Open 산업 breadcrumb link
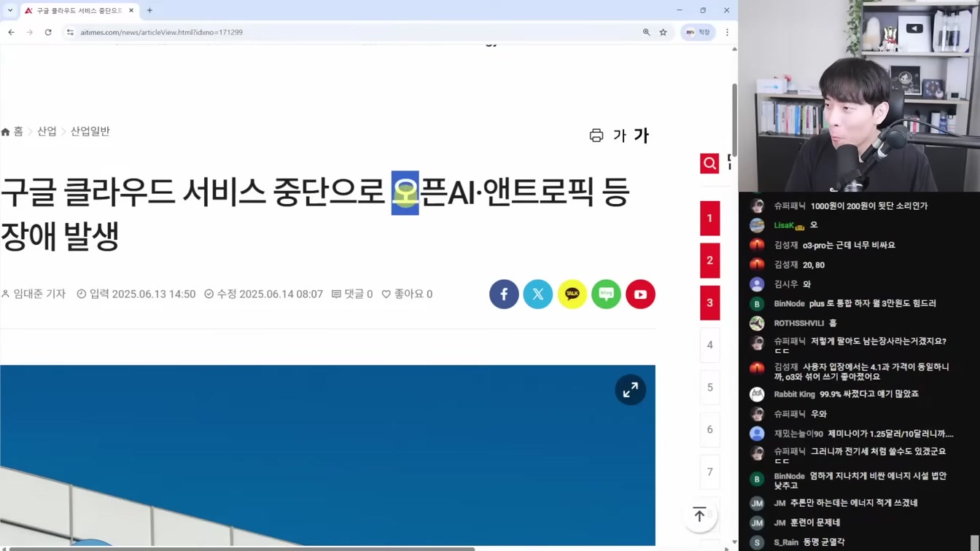This screenshot has width=980, height=551. (47, 131)
